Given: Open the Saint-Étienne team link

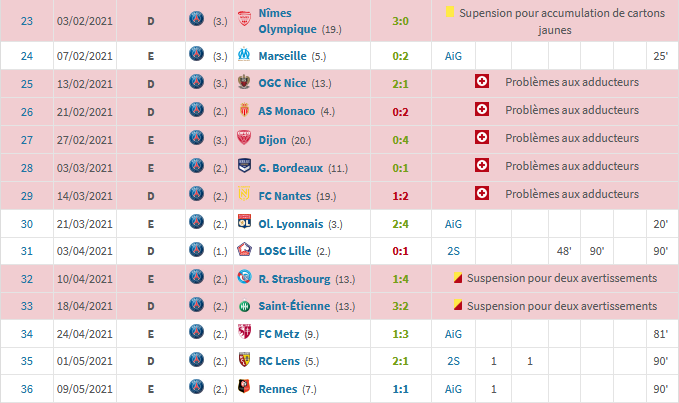Looking at the screenshot, I should click(x=295, y=305).
